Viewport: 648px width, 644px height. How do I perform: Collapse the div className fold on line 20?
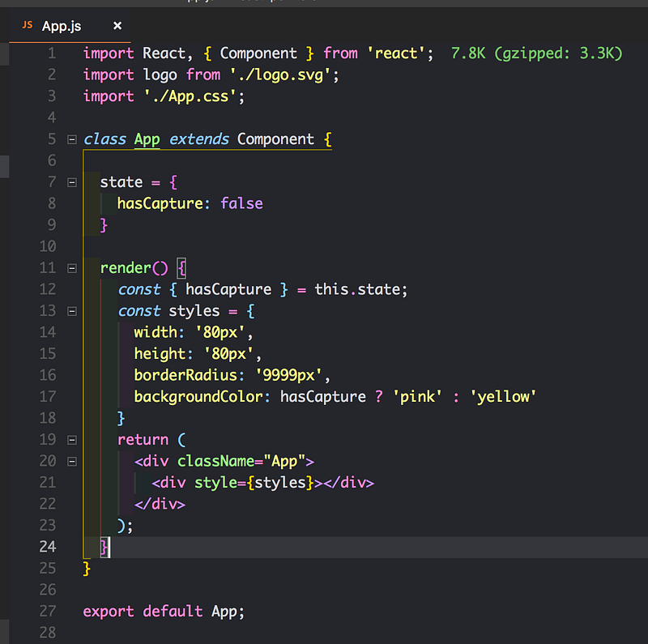(72, 461)
